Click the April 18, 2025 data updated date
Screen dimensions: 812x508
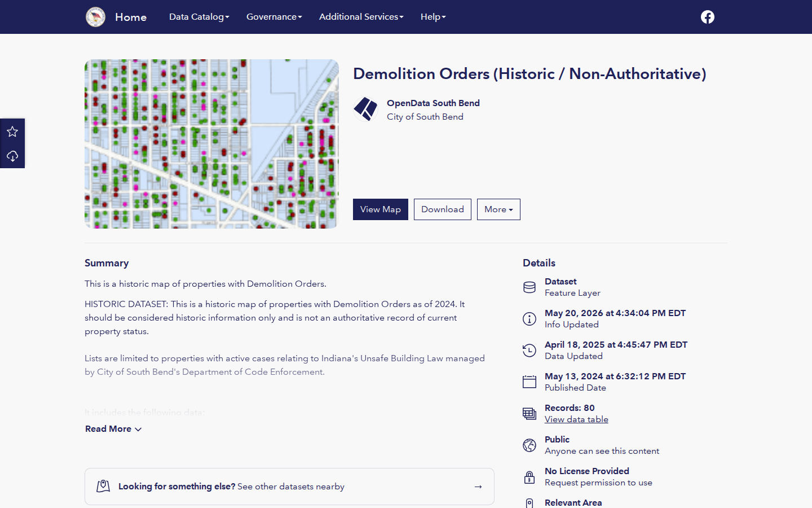[x=616, y=345]
